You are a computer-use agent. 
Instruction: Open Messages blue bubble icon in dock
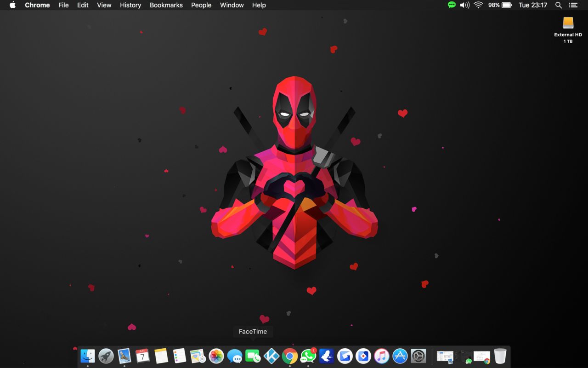tap(235, 356)
